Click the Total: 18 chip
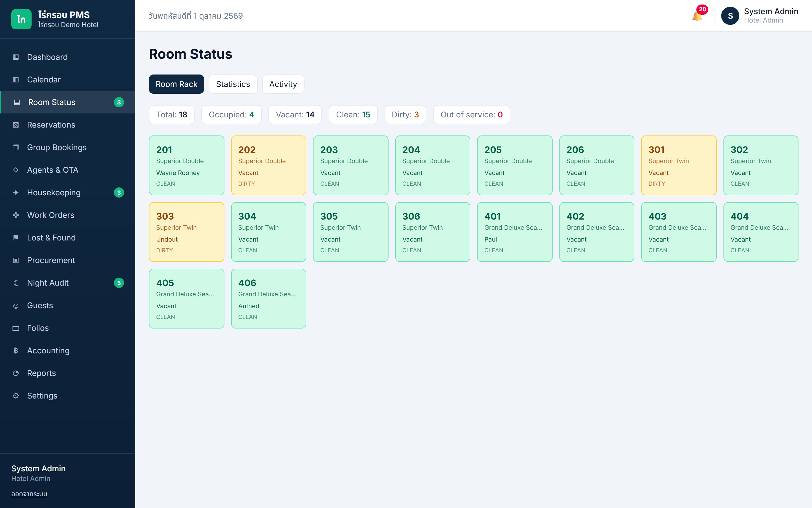This screenshot has width=812, height=508. (172, 115)
